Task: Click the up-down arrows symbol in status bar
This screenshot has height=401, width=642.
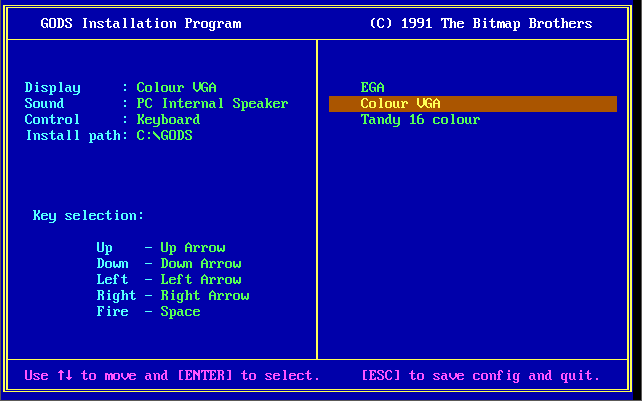Action: pyautogui.click(x=64, y=376)
